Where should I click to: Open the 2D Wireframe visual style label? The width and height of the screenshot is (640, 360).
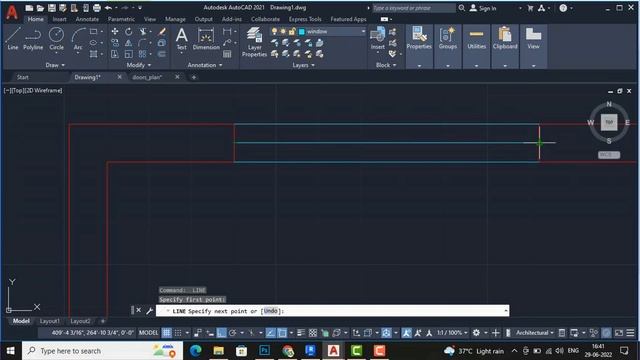pos(44,91)
